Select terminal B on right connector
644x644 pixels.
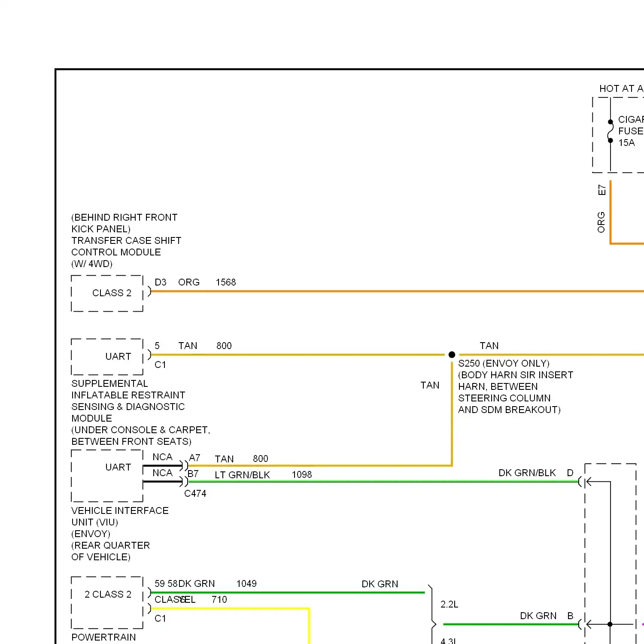tap(570, 616)
